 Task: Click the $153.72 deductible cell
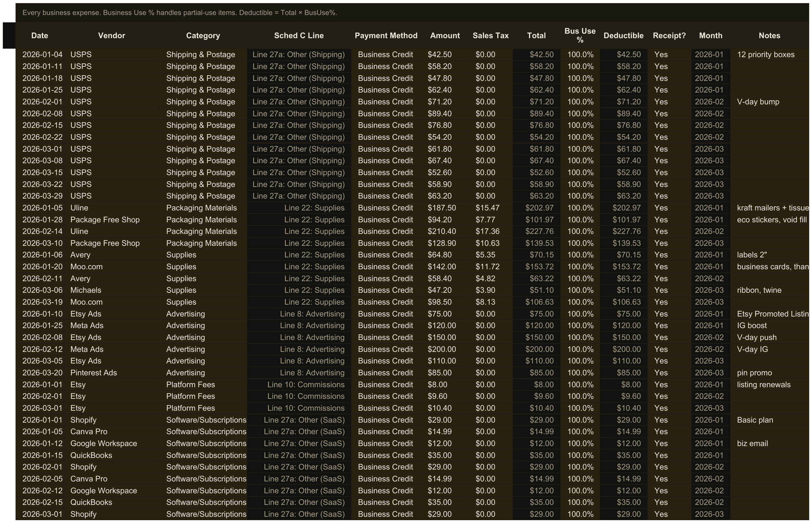pos(623,267)
